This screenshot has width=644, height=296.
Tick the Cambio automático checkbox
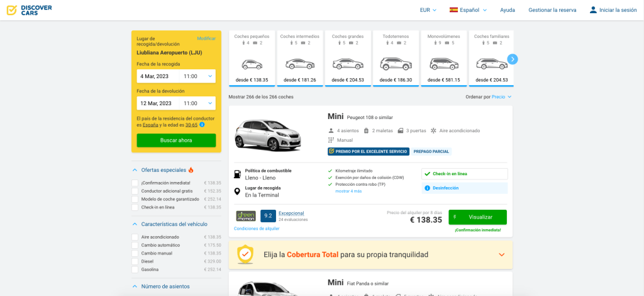135,245
